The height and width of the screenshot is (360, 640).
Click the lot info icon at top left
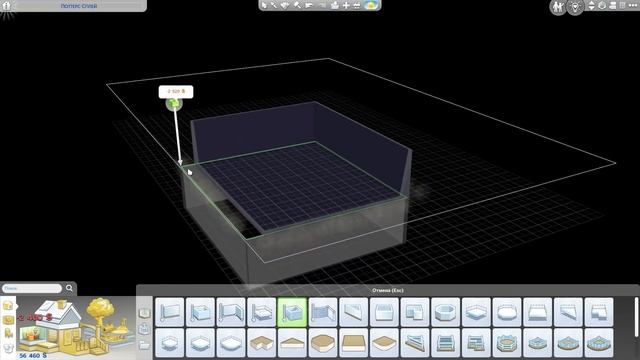[x=7, y=6]
